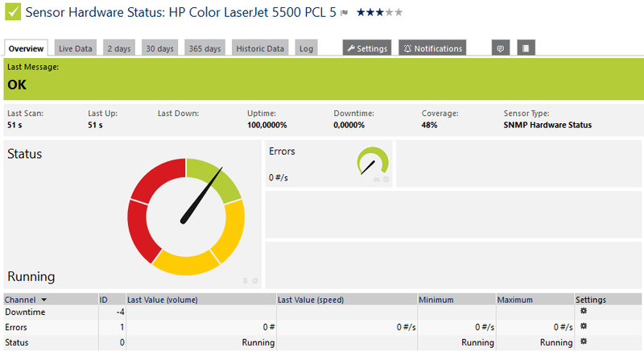
Task: Click the Coverage value 48%
Action: (429, 126)
